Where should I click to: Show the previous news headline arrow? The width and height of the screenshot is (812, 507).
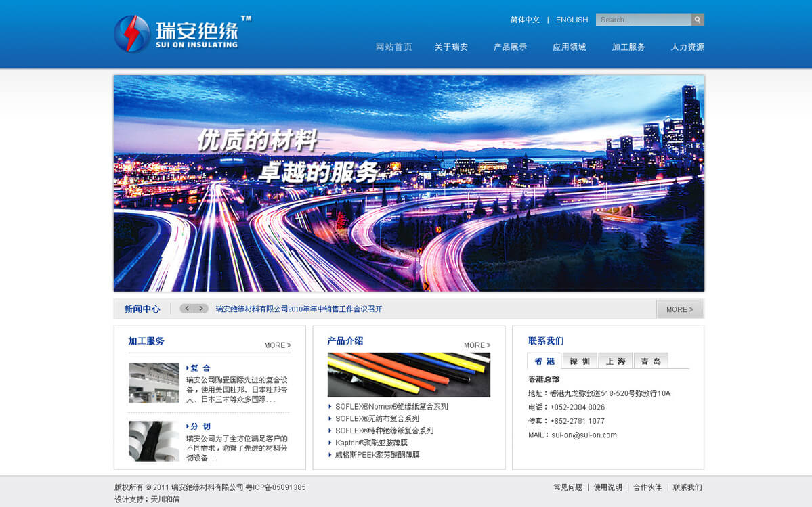click(x=187, y=309)
